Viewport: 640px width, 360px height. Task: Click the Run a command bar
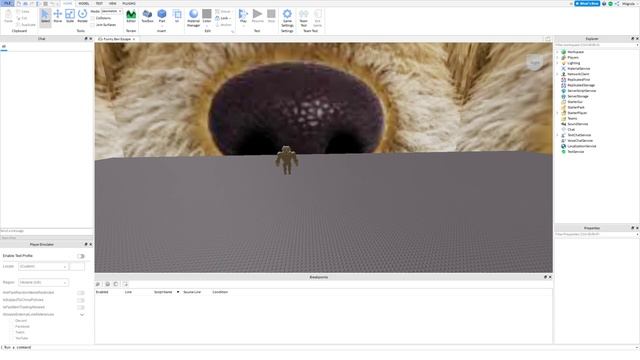pos(318,347)
